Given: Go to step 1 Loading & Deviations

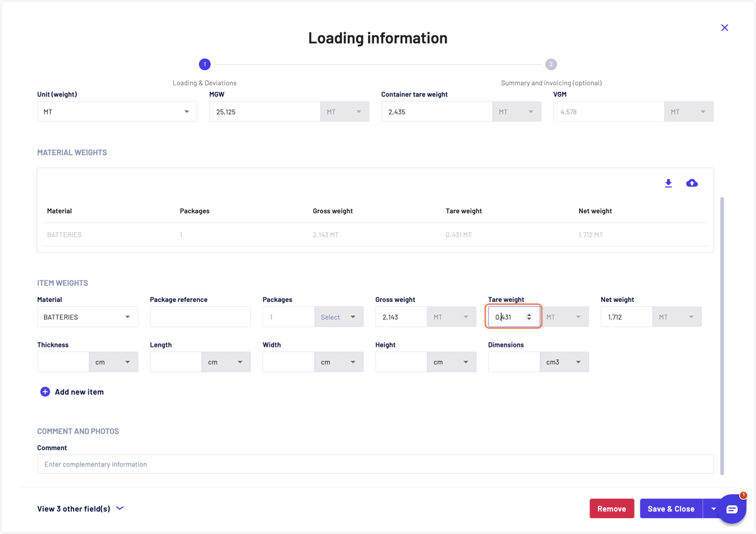Looking at the screenshot, I should (x=204, y=64).
